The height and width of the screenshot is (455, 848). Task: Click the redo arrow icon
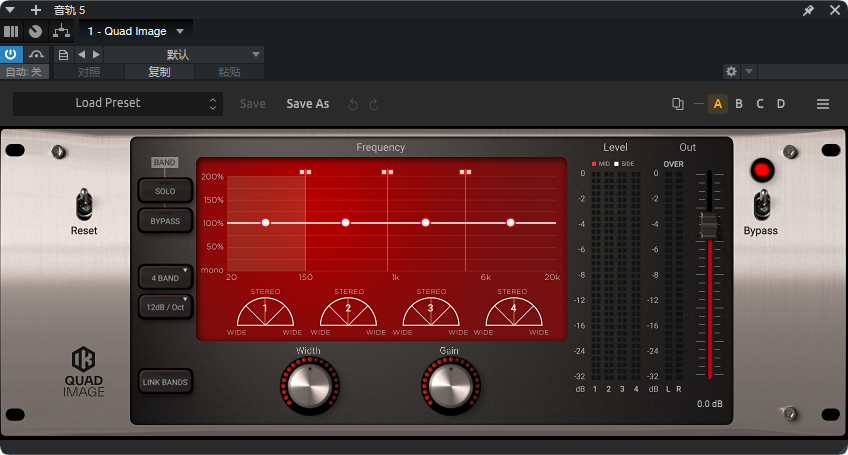point(374,104)
